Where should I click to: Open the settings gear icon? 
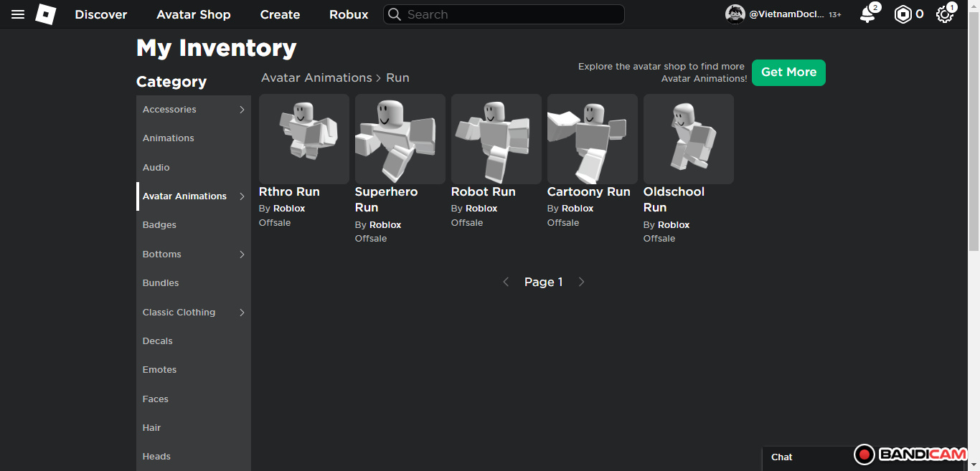(x=944, y=14)
